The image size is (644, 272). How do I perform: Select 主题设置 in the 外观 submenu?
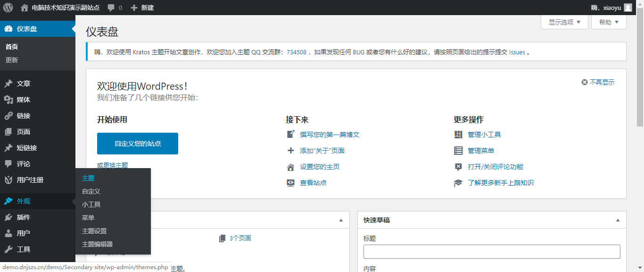click(x=94, y=231)
